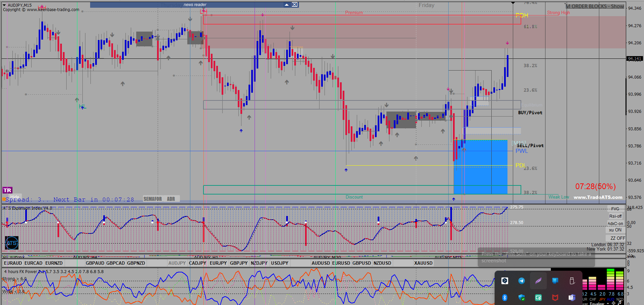
Task: Select the NZDUSD symbol button
Action: 382,263
